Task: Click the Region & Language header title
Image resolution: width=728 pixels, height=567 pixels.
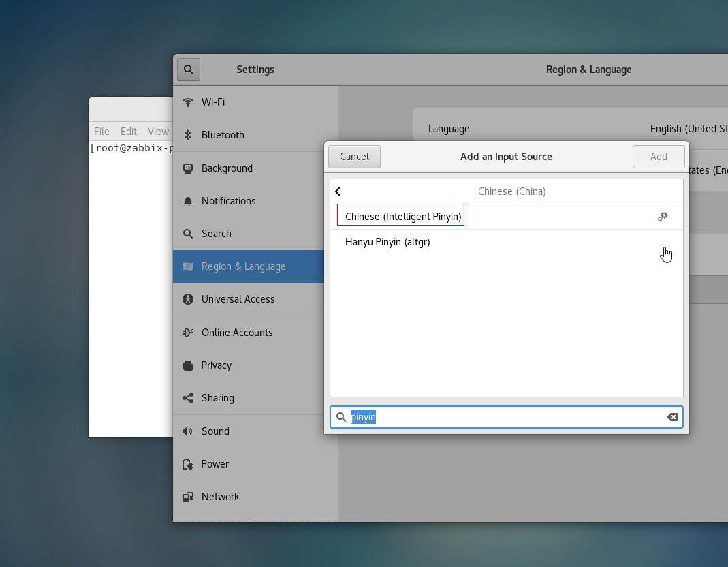Action: click(x=588, y=70)
